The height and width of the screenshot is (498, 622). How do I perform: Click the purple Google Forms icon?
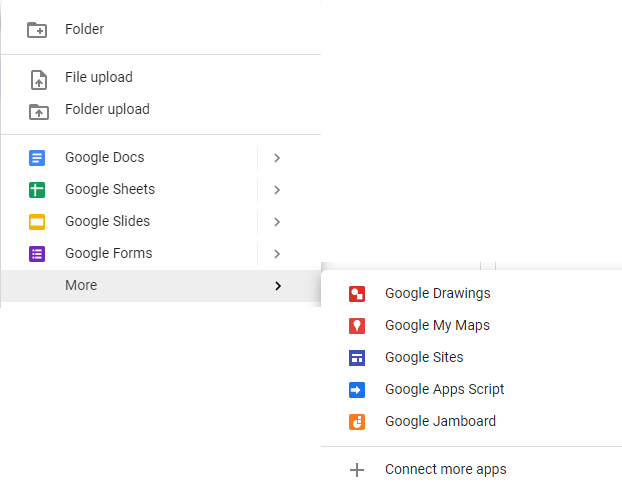point(37,254)
